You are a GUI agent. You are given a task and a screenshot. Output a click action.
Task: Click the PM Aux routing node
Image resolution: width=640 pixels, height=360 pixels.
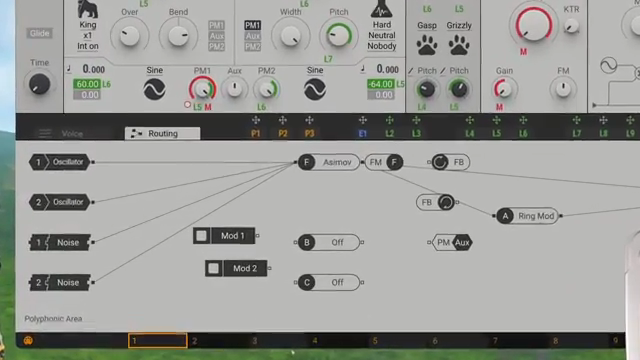tap(451, 242)
